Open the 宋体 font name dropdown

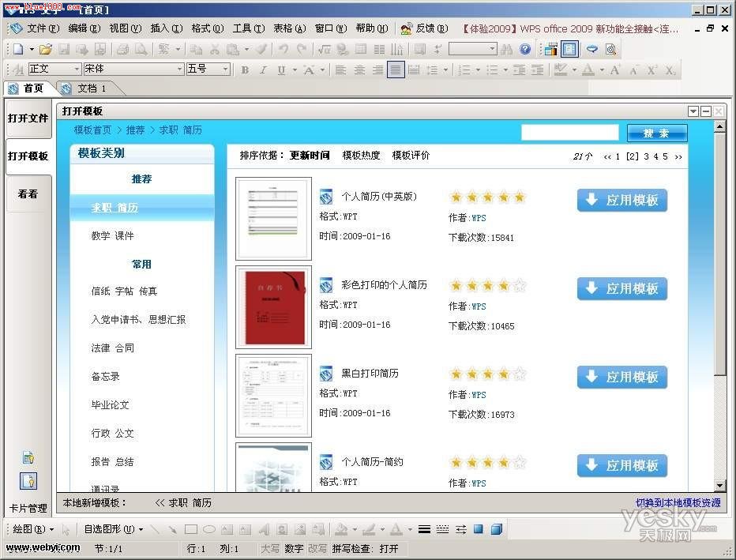[x=179, y=70]
